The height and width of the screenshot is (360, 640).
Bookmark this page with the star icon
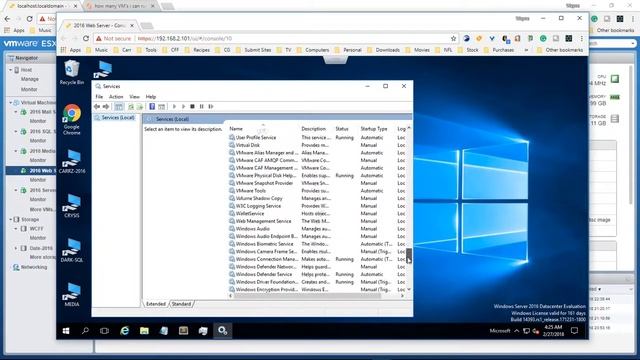[x=453, y=38]
